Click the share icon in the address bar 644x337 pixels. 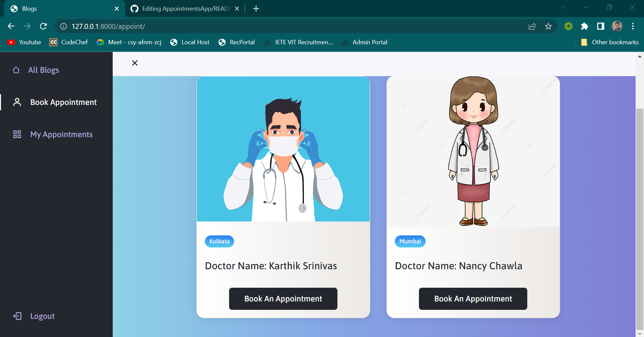(532, 26)
